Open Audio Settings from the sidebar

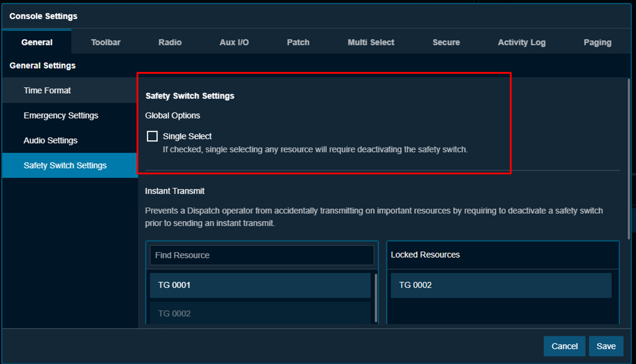pos(50,140)
